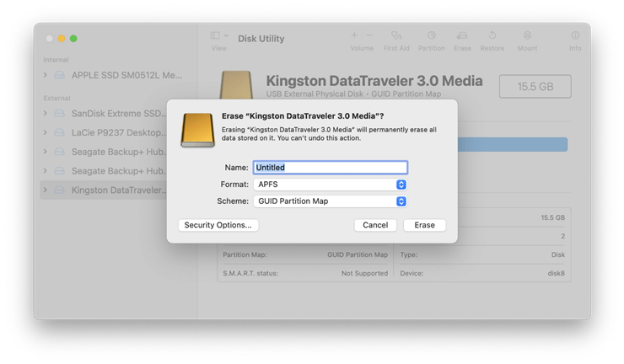Click the large Kingston drive icon in header

click(236, 85)
